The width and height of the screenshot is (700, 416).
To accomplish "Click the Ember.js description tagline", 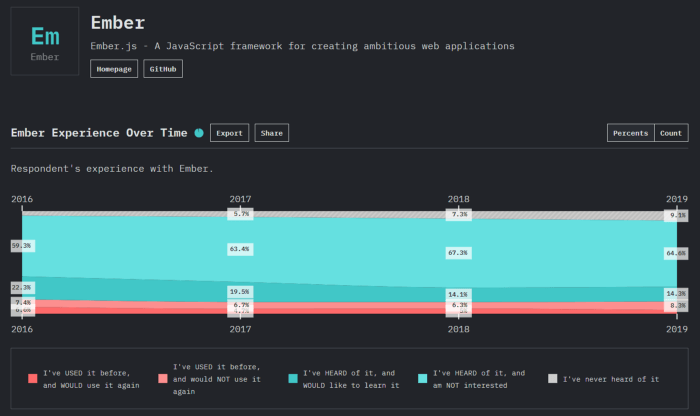I will pyautogui.click(x=302, y=46).
